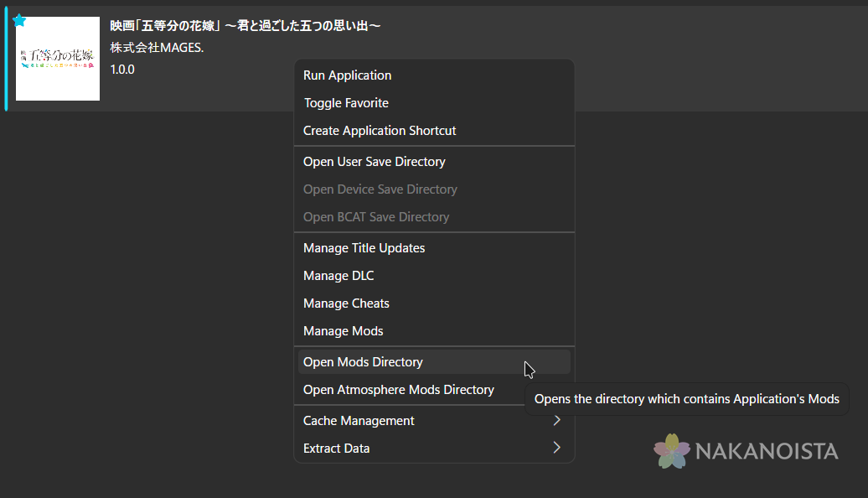Select Manage DLC entry
Image resolution: width=868 pixels, height=498 pixels.
pos(338,276)
